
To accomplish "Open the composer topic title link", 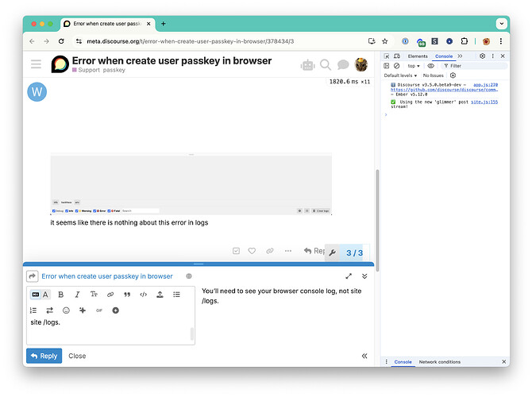I will (107, 276).
